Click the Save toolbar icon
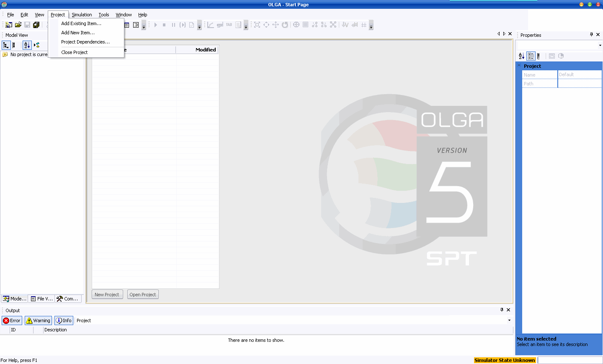 27,25
